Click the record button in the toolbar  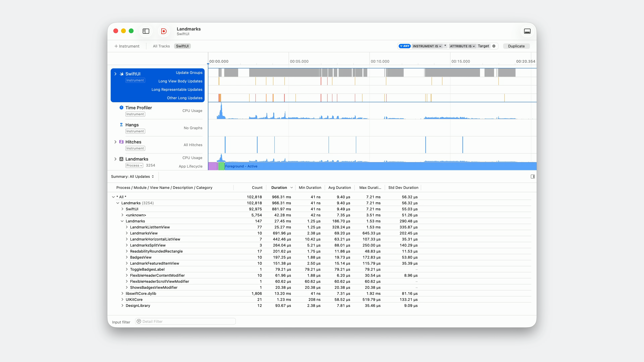[164, 31]
